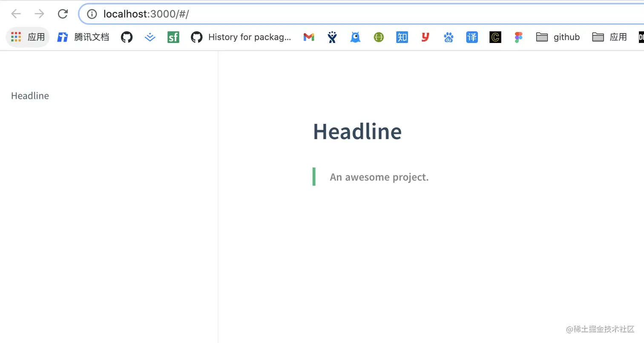Open the Zhihu 知 bookmark

pyautogui.click(x=402, y=37)
